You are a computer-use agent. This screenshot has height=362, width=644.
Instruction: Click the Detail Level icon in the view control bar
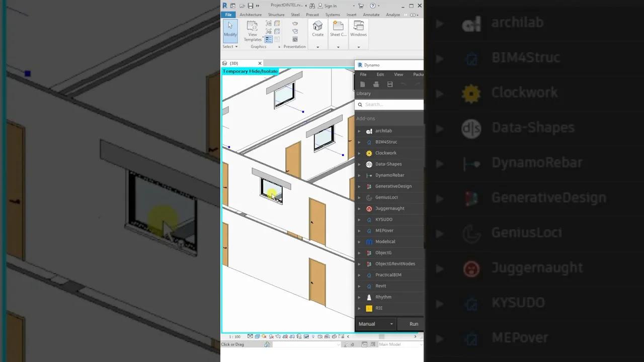pyautogui.click(x=251, y=336)
